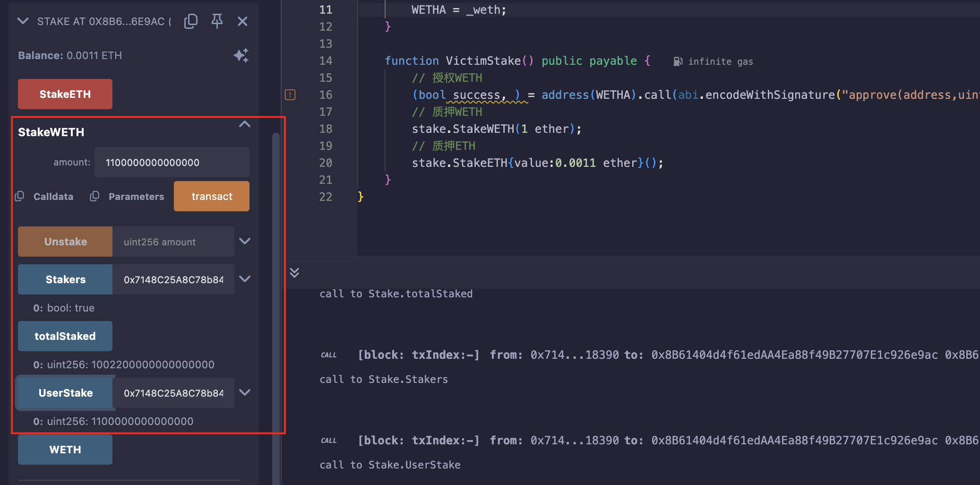Click the warning marker on line 16

click(290, 95)
